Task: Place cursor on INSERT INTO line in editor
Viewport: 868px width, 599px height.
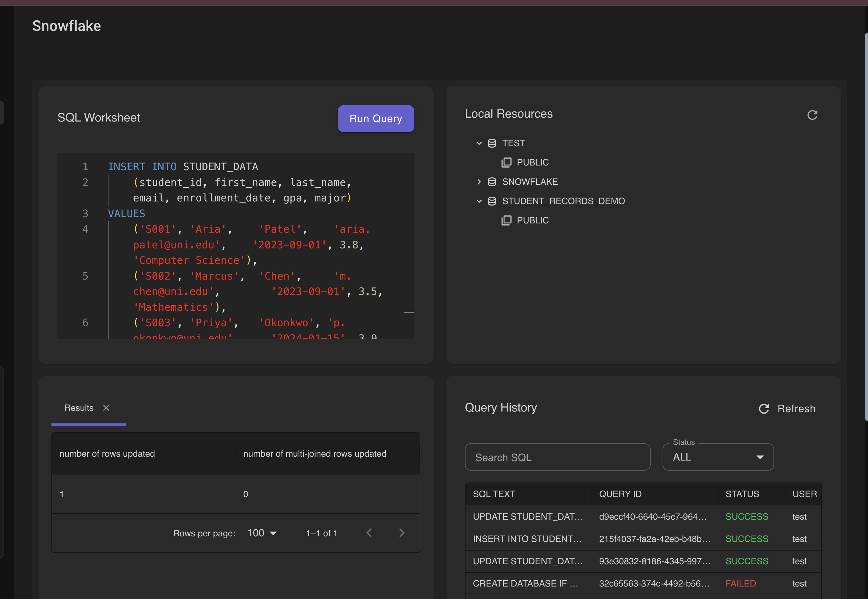Action: click(x=183, y=167)
